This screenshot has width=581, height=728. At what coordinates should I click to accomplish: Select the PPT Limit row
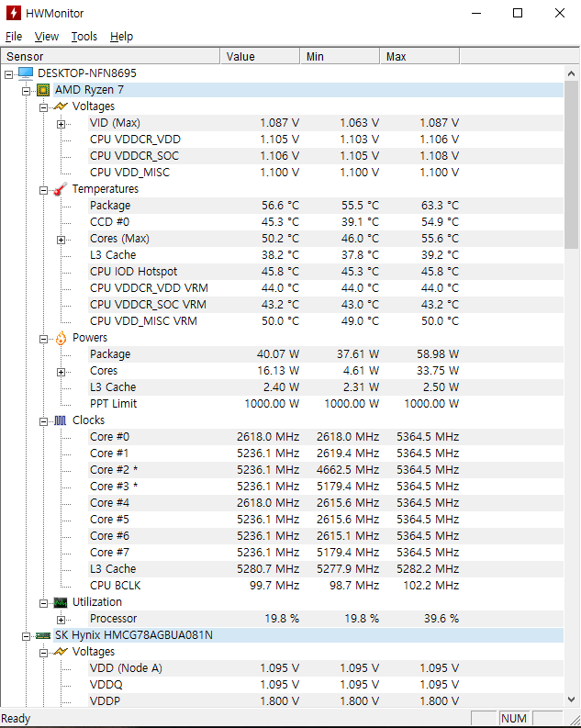click(326, 403)
